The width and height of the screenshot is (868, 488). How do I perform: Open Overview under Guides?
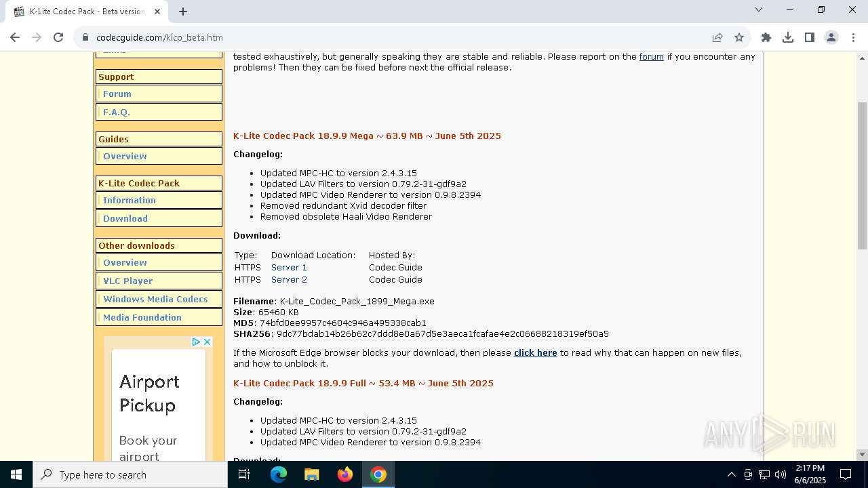coord(125,156)
